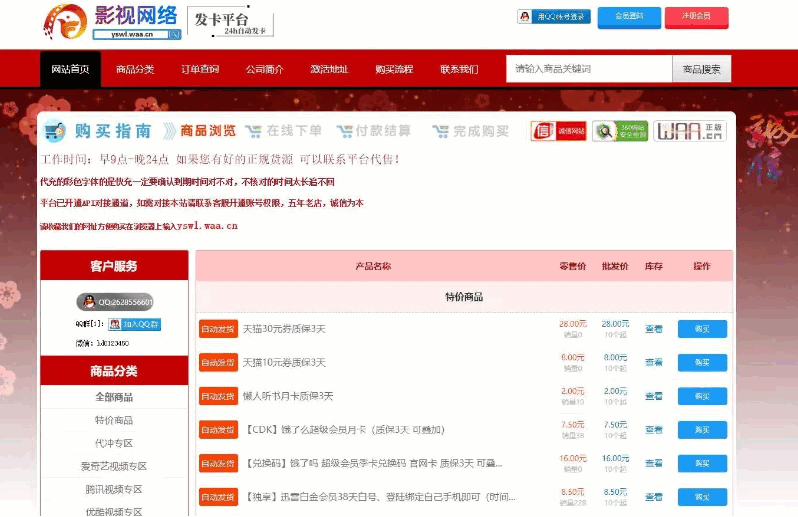798x517 pixels.
Task: Click the 自动发货 tag for 【兑换码】饿了吗
Action: (218, 464)
